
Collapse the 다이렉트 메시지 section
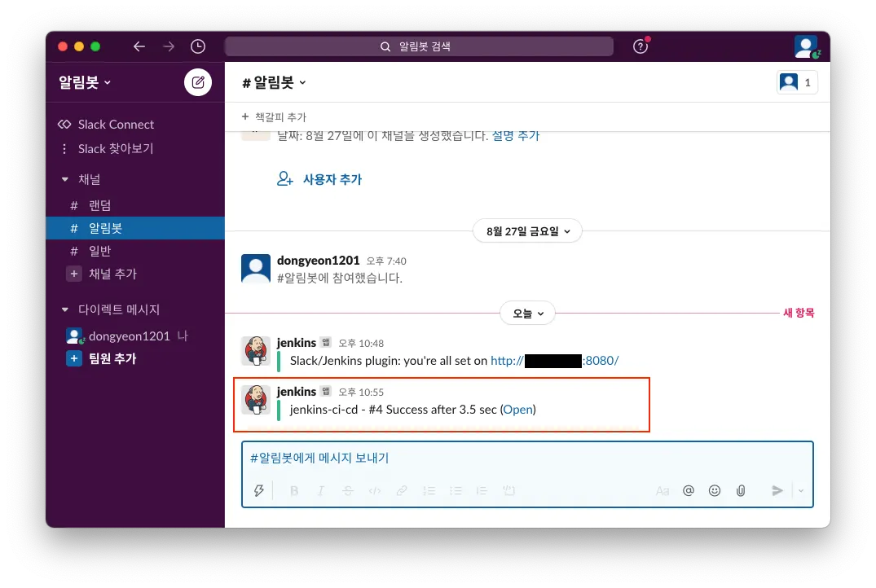tap(65, 309)
